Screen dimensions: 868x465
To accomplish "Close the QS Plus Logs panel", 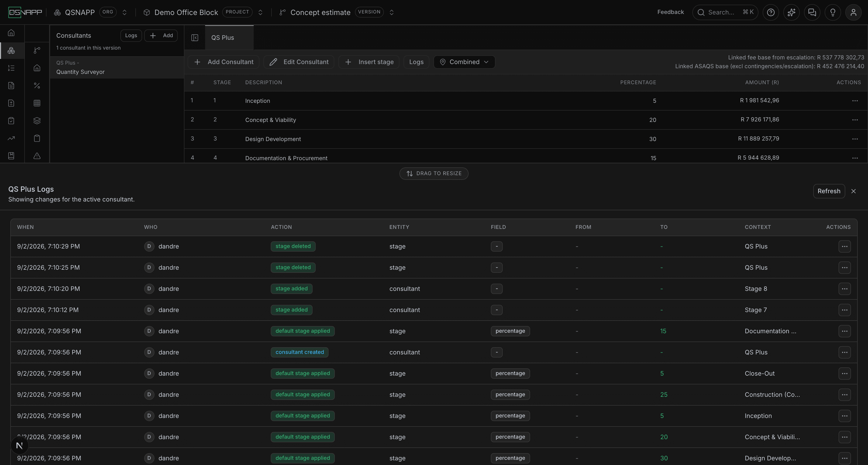I will (853, 191).
